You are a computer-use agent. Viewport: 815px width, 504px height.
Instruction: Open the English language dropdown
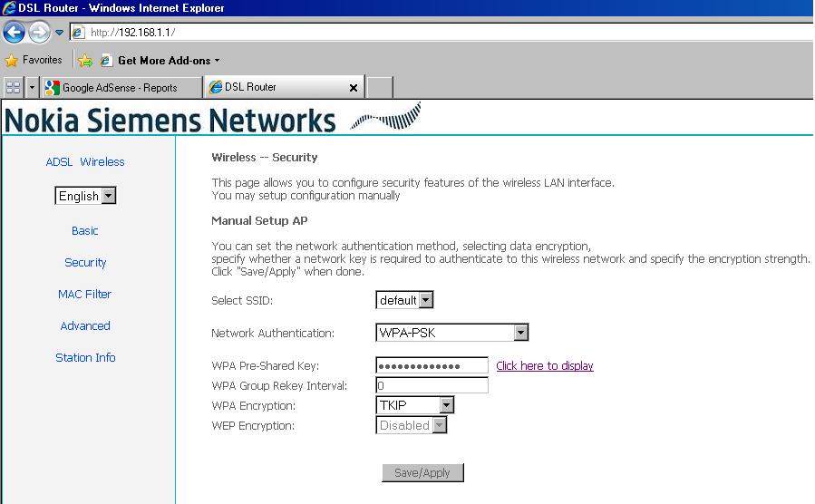pos(85,196)
